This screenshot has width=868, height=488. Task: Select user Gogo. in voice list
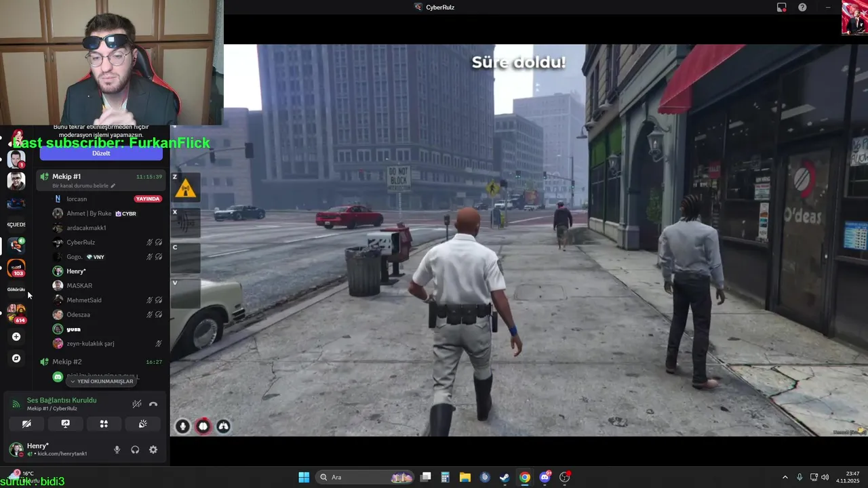74,257
